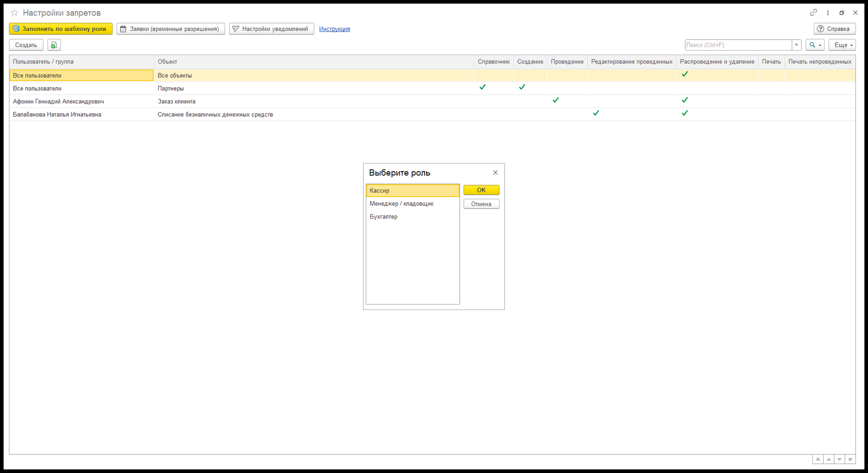Open the Еще dropdown menu
The width and height of the screenshot is (868, 473).
point(842,45)
